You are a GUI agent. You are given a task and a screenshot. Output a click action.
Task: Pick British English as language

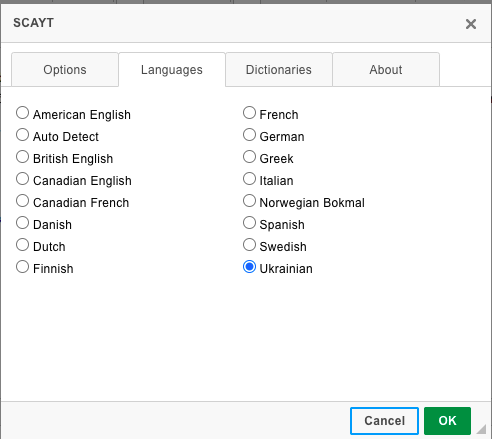tap(22, 157)
